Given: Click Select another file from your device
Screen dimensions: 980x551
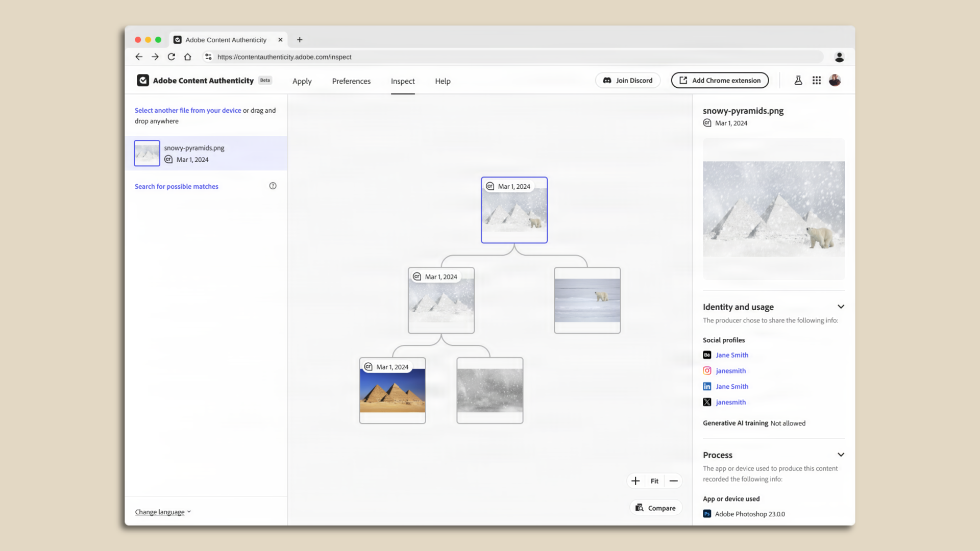Looking at the screenshot, I should (x=188, y=110).
